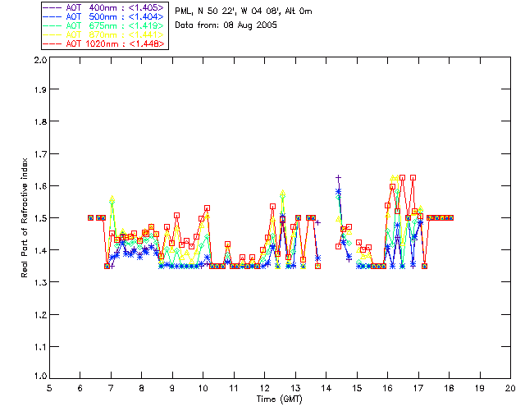Click the 'Data from: 08 Aug 2005' label

click(x=226, y=25)
